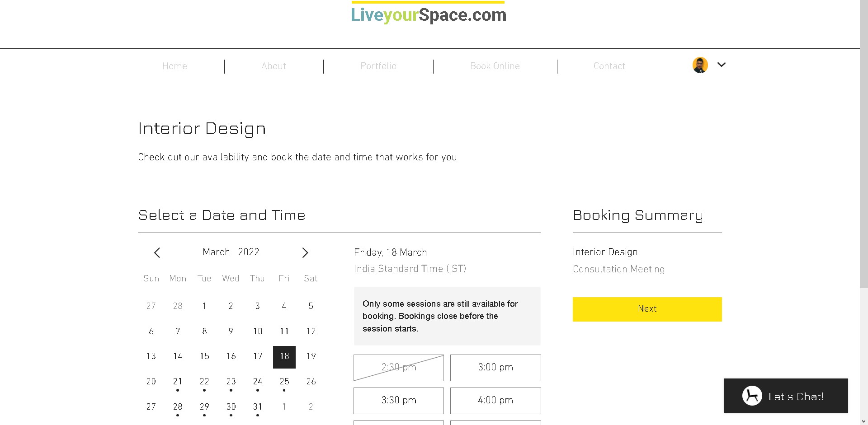Click the chair icon in the chat widget
Viewport: 868px width, 425px height.
(752, 396)
